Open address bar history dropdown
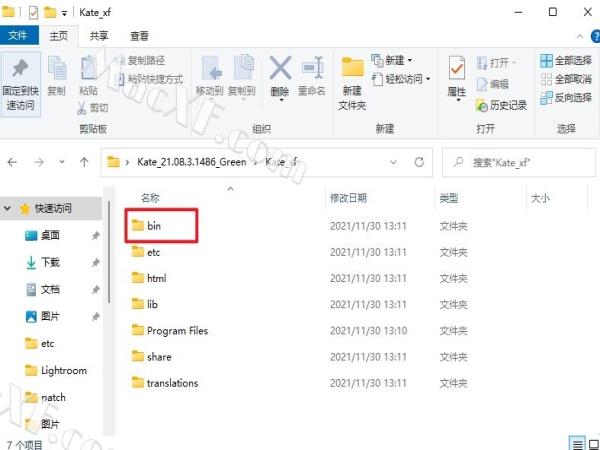The height and width of the screenshot is (450, 600). pos(393,162)
